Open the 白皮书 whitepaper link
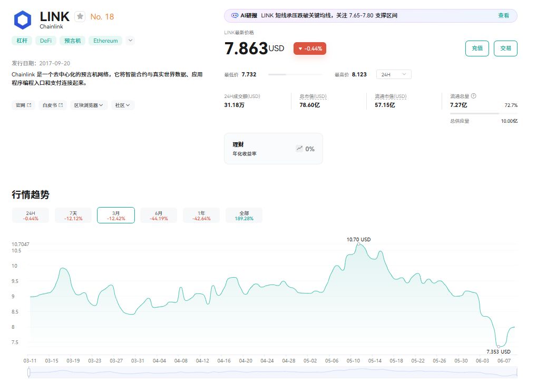Image resolution: width=546 pixels, height=392 pixels. tap(53, 105)
